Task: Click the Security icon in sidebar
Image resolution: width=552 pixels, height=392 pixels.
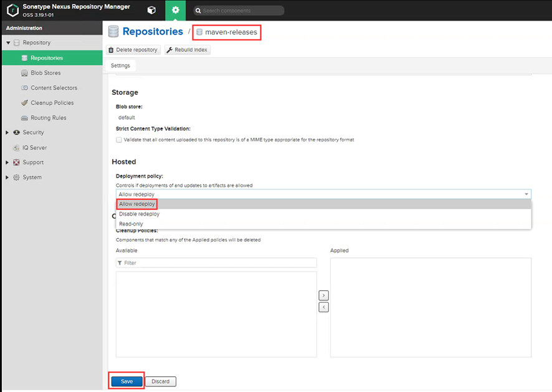Action: pyautogui.click(x=17, y=132)
